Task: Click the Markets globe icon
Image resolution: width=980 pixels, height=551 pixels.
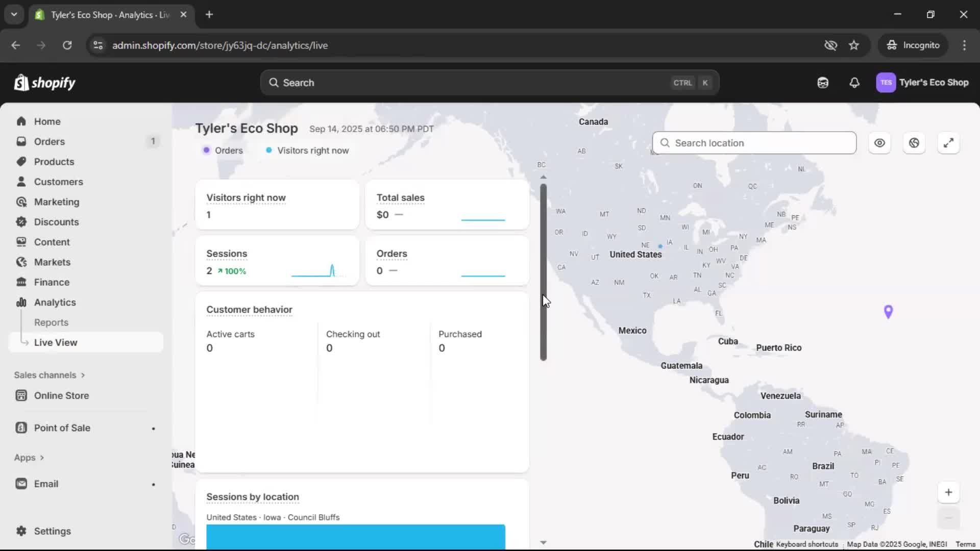Action: (x=21, y=262)
